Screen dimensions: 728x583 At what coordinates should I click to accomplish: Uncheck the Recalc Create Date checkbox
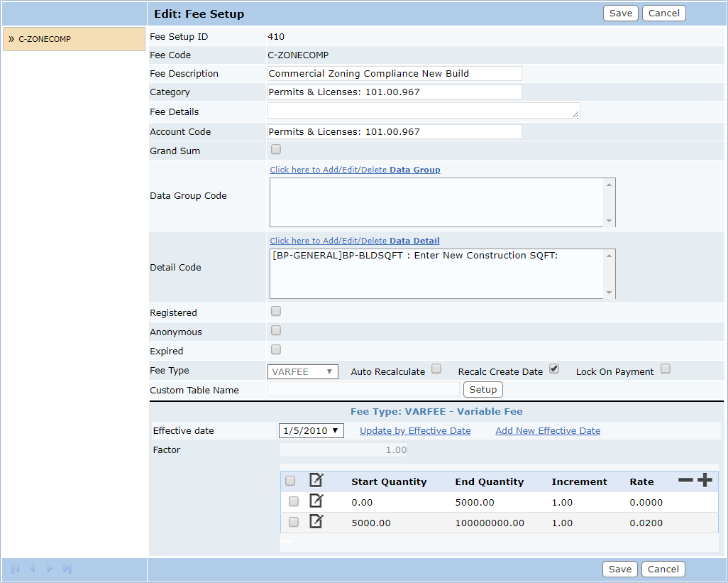[x=554, y=369]
